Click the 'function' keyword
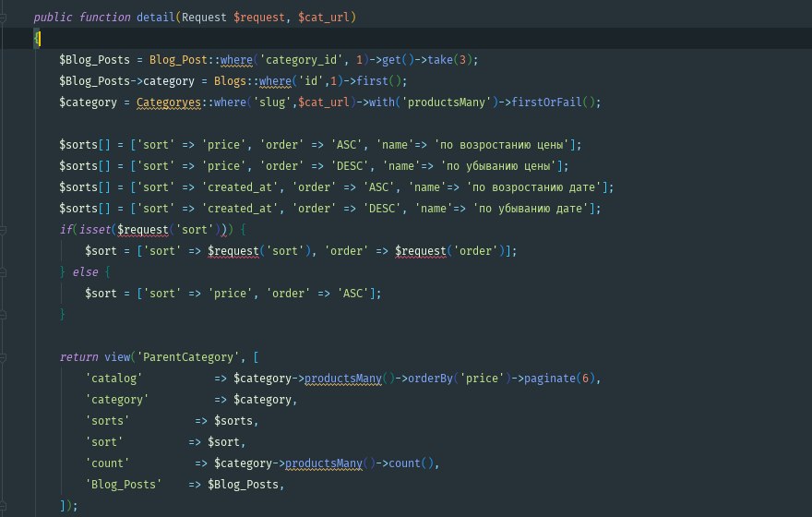 coord(104,18)
